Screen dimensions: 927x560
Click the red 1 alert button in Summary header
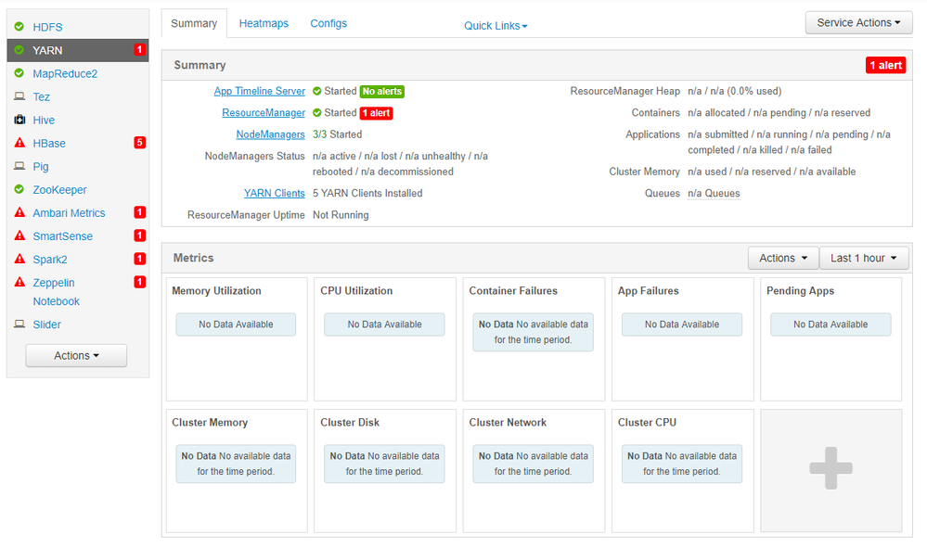click(884, 65)
